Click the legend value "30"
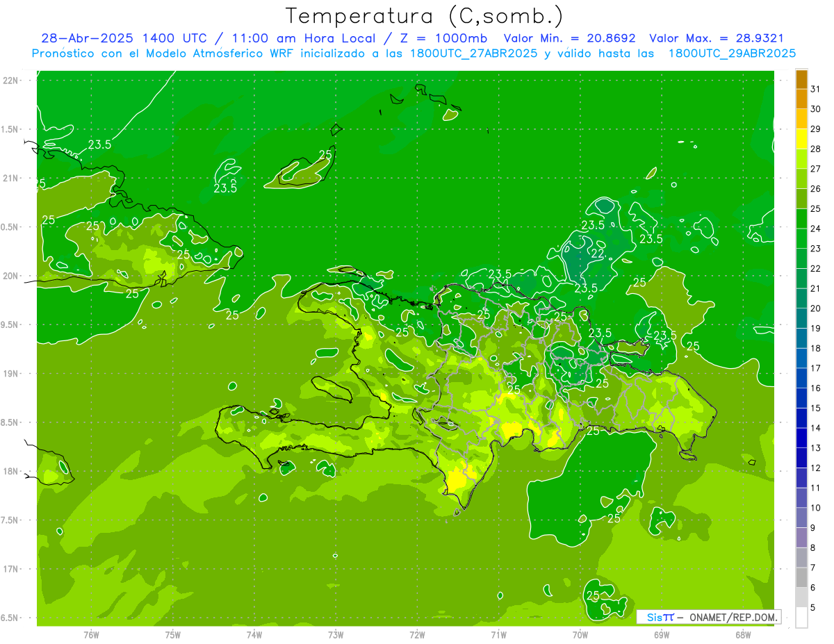 [815, 109]
